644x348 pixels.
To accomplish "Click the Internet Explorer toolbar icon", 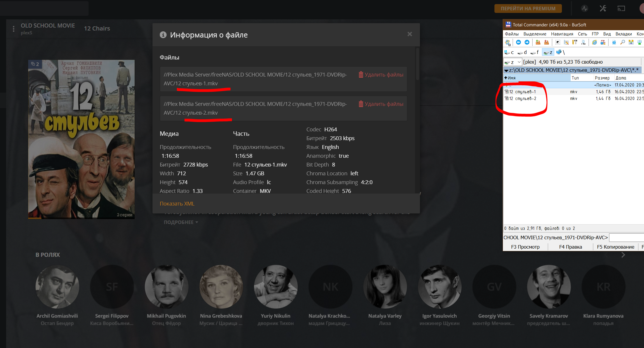I will pos(594,43).
